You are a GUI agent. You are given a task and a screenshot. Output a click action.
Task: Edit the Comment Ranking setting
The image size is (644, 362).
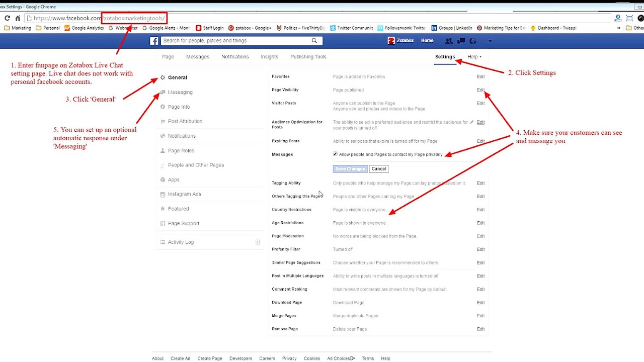[480, 290]
